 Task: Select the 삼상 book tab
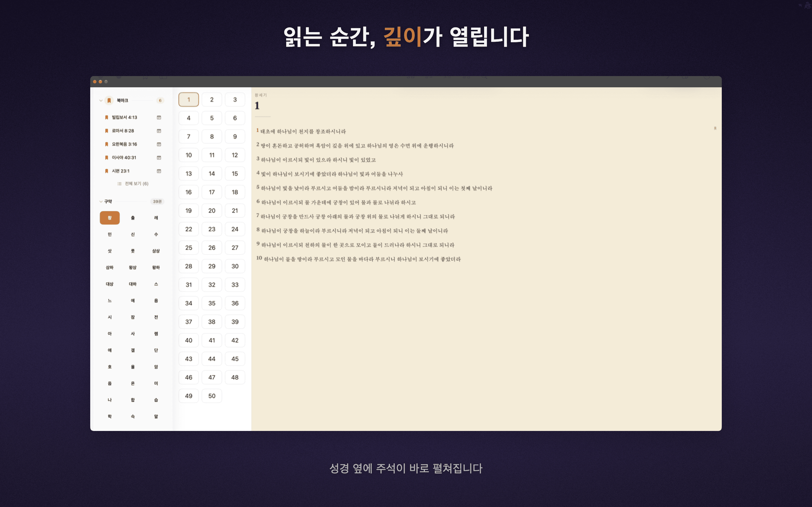click(156, 251)
